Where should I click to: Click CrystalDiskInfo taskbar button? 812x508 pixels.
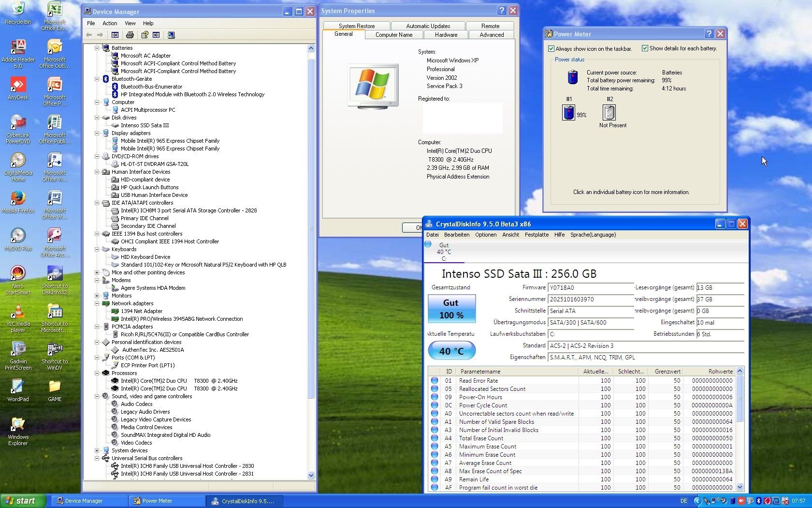click(x=245, y=501)
